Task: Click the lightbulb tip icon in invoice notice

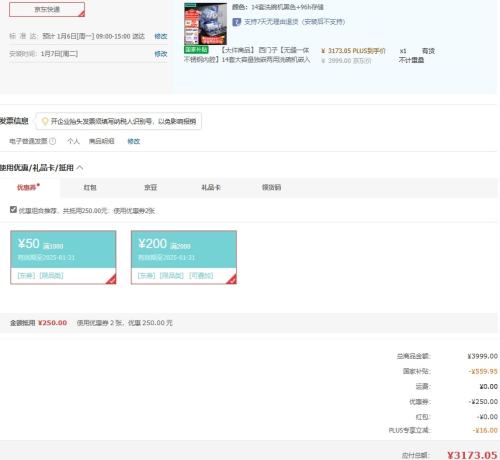Action: [x=45, y=121]
